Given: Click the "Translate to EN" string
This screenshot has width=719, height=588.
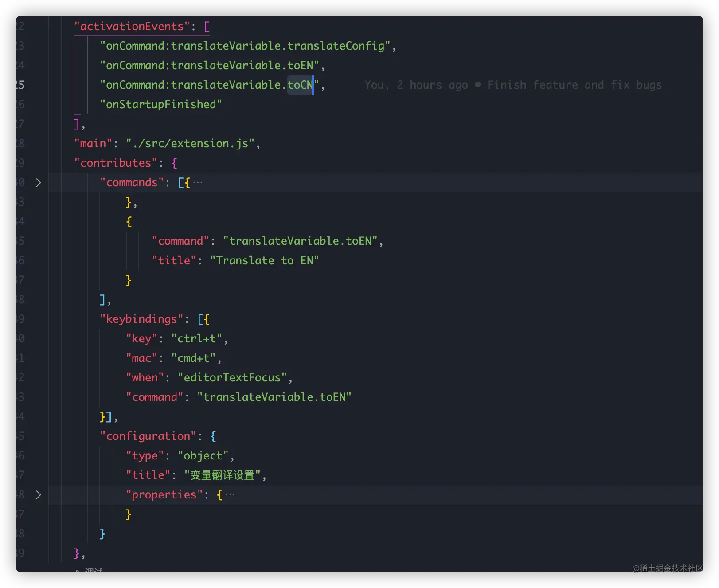Looking at the screenshot, I should pyautogui.click(x=264, y=261).
